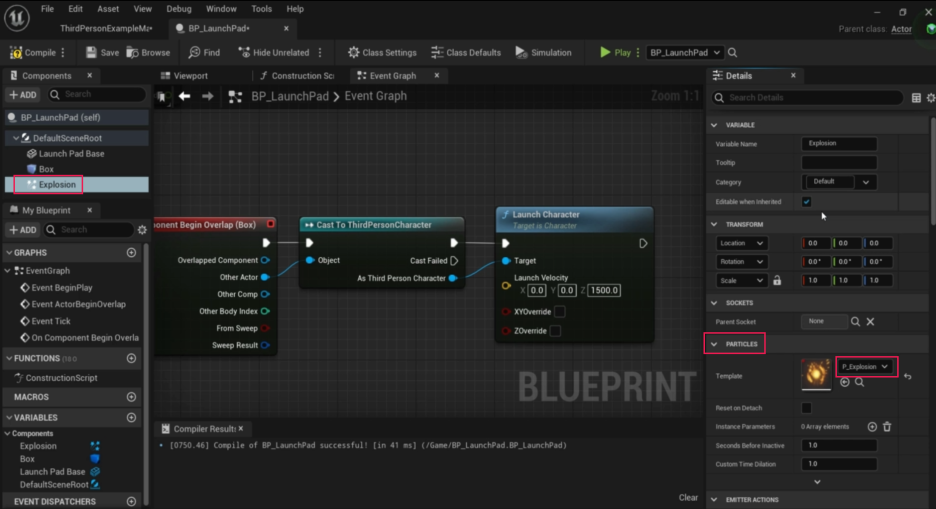Open the Debug menu

click(x=179, y=9)
